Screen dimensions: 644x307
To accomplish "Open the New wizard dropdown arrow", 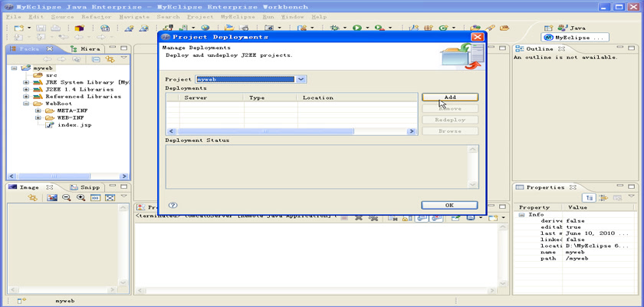I will coord(29,28).
